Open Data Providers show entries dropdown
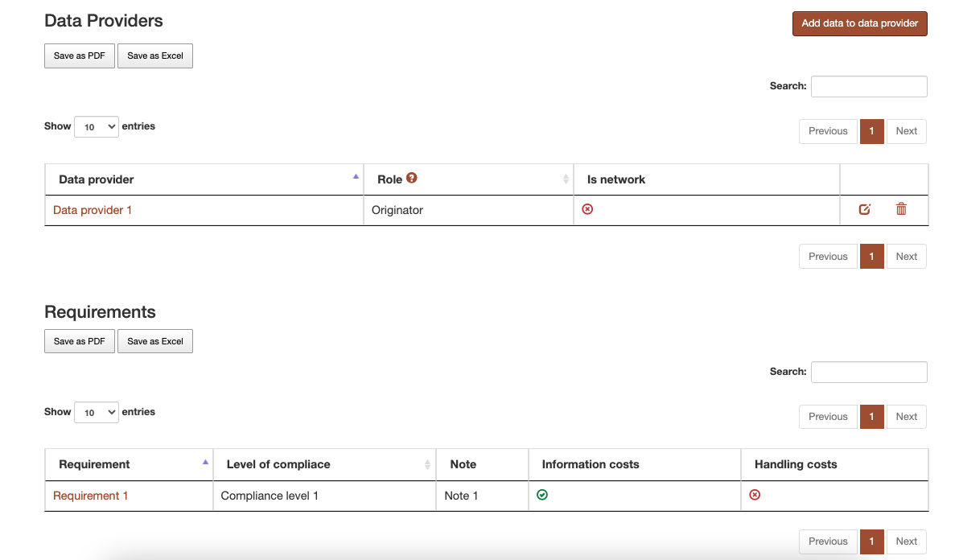Screen dimensions: 959x560 (97, 126)
